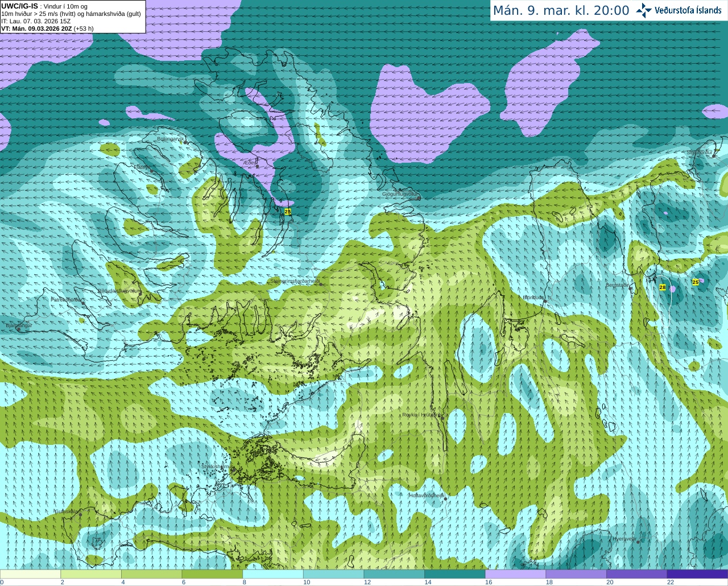Click the yellow gust marker 28 east of Bergstaðir
Screen dimensions: 728x586
(663, 287)
